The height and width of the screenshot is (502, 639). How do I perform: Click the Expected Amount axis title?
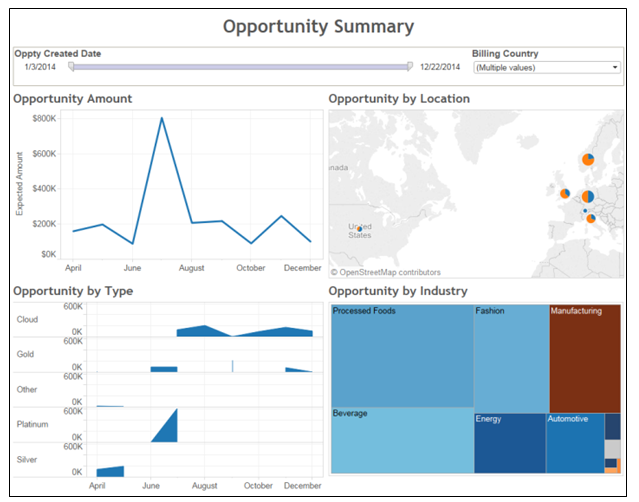coord(20,183)
